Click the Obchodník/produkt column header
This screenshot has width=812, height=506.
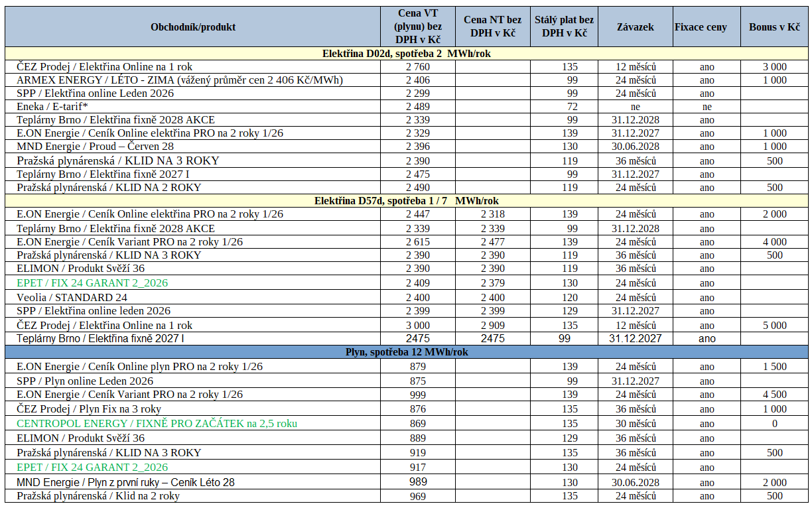coord(193,27)
